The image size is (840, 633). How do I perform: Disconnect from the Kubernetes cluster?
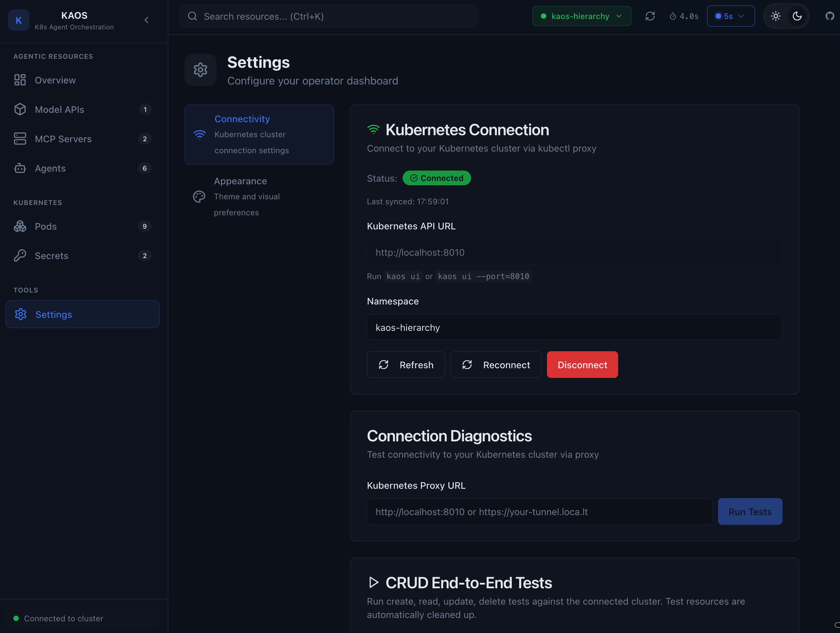582,365
